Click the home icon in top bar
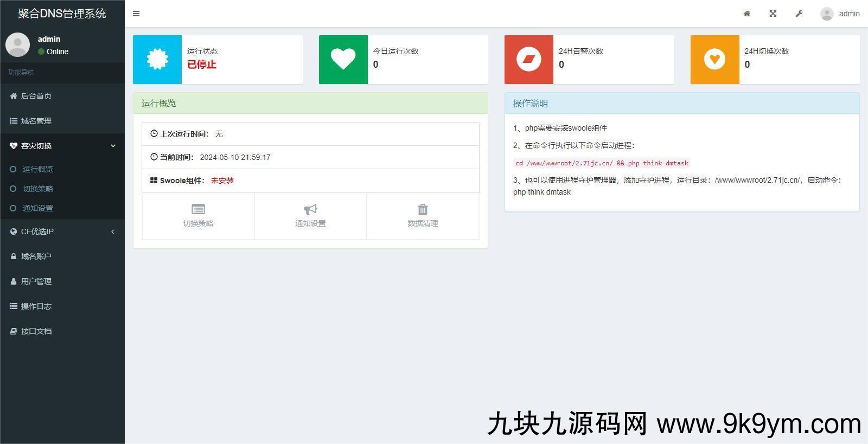The width and height of the screenshot is (868, 444). [747, 14]
